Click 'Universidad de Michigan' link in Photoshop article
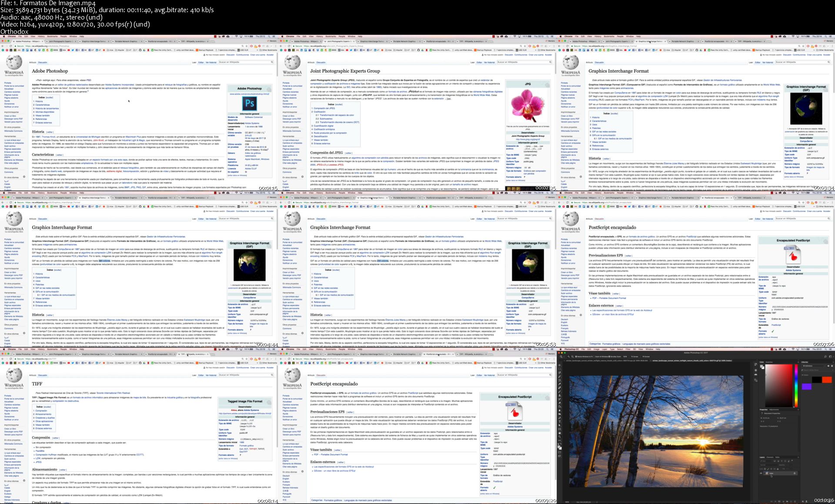This screenshot has height=504, width=835. point(88,136)
